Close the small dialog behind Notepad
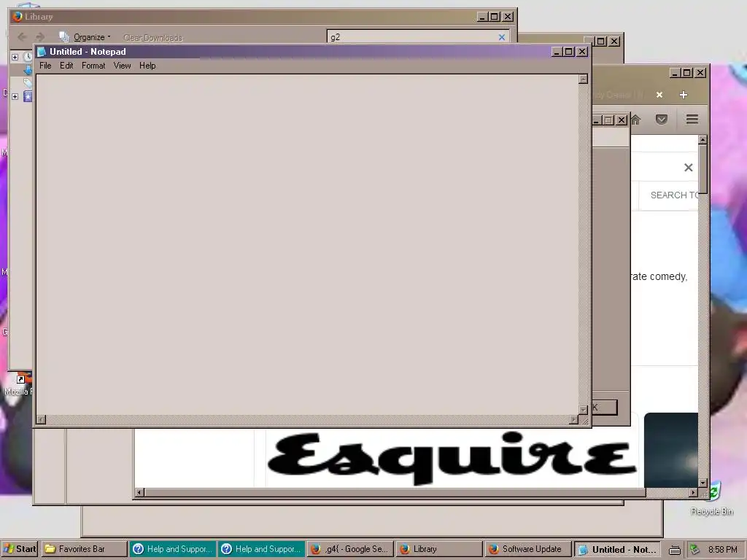This screenshot has height=560, width=747. pyautogui.click(x=622, y=120)
